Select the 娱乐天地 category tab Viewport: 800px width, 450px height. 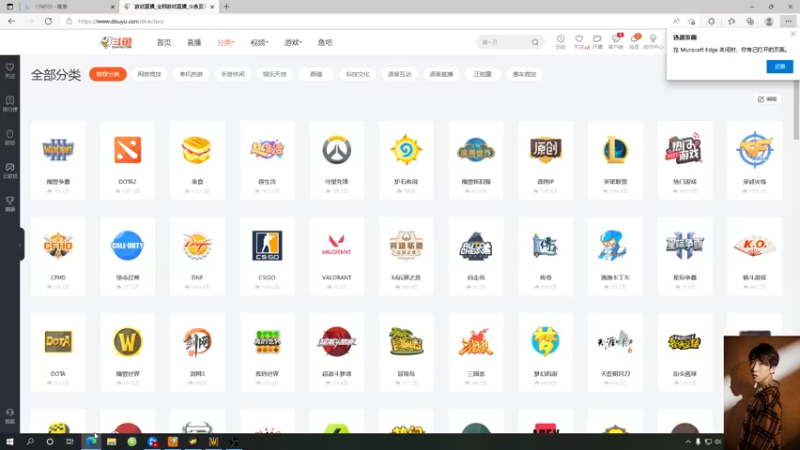pyautogui.click(x=274, y=74)
